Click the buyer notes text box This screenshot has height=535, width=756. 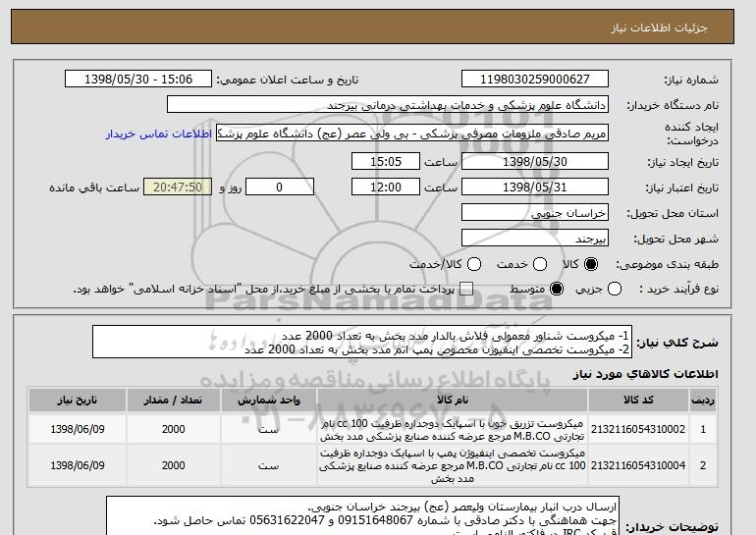362,515
